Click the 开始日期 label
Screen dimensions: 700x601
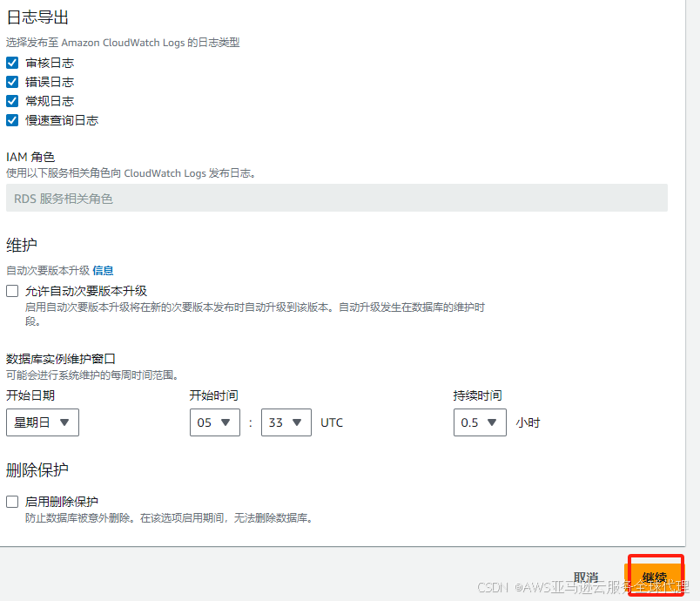30,395
